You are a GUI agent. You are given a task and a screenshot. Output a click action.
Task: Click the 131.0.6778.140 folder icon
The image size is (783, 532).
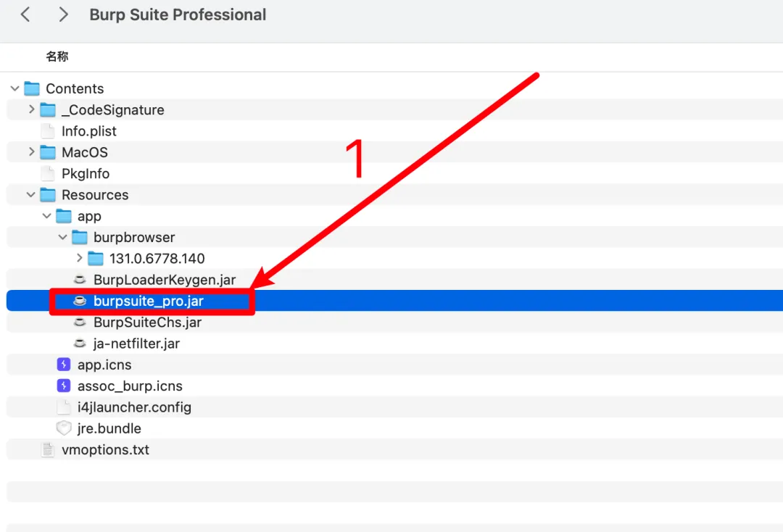(x=96, y=259)
